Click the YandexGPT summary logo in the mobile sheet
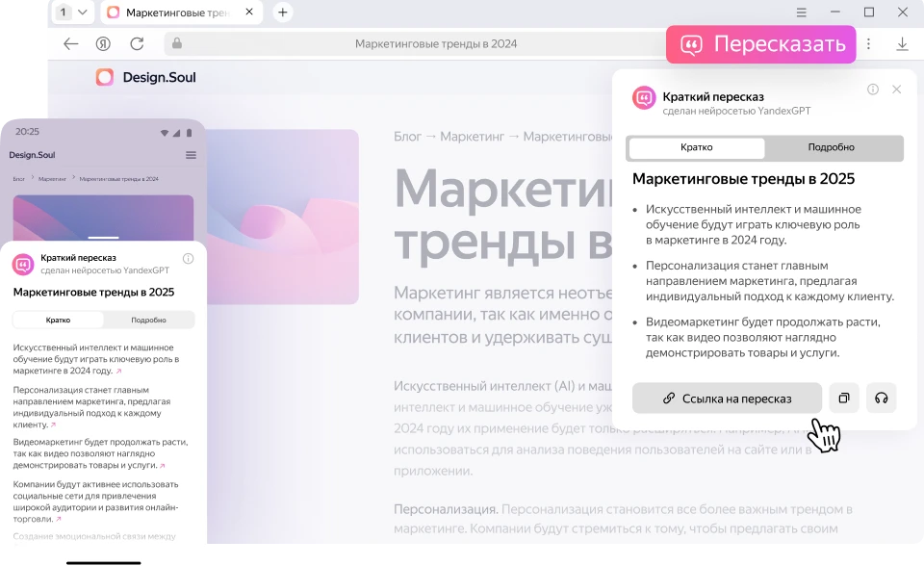The height and width of the screenshot is (566, 924). (x=23, y=264)
